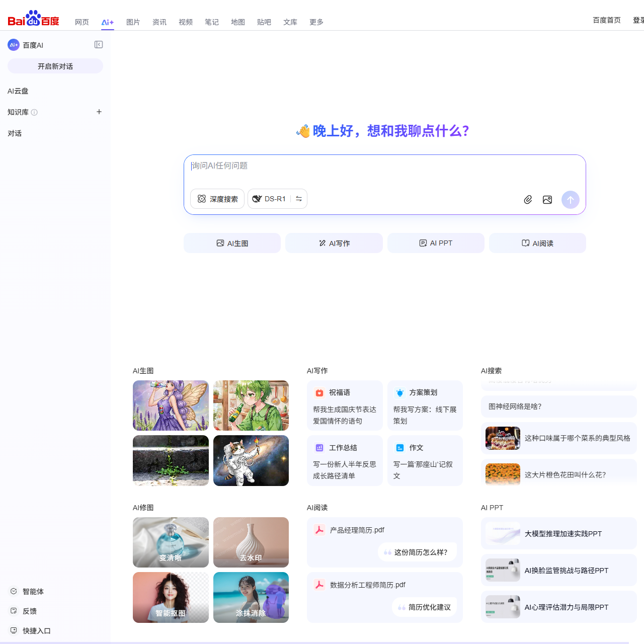Screen dimensions: 644x644
Task: Click the info icon next to 知识库
Action: (35, 112)
